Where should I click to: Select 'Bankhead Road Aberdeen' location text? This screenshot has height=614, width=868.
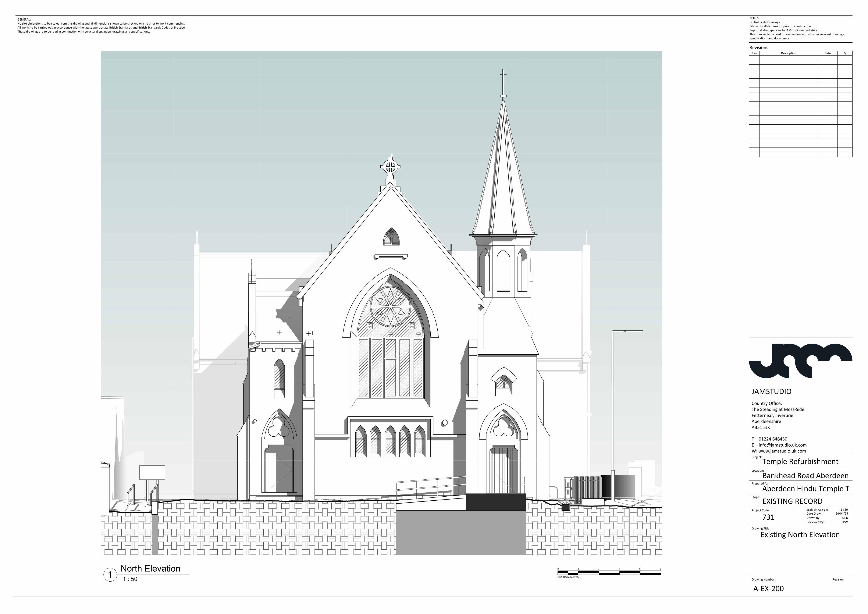805,476
